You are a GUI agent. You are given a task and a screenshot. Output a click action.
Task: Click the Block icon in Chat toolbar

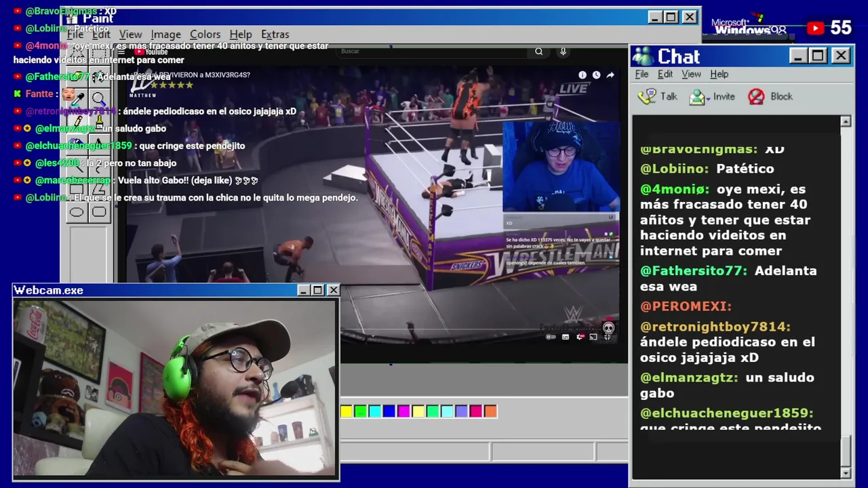pos(756,96)
